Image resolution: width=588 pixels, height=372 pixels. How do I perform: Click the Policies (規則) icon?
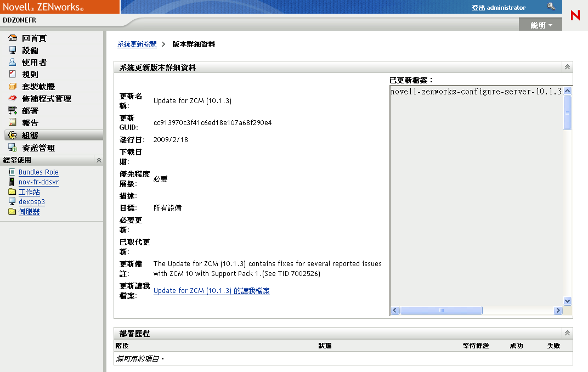point(13,74)
